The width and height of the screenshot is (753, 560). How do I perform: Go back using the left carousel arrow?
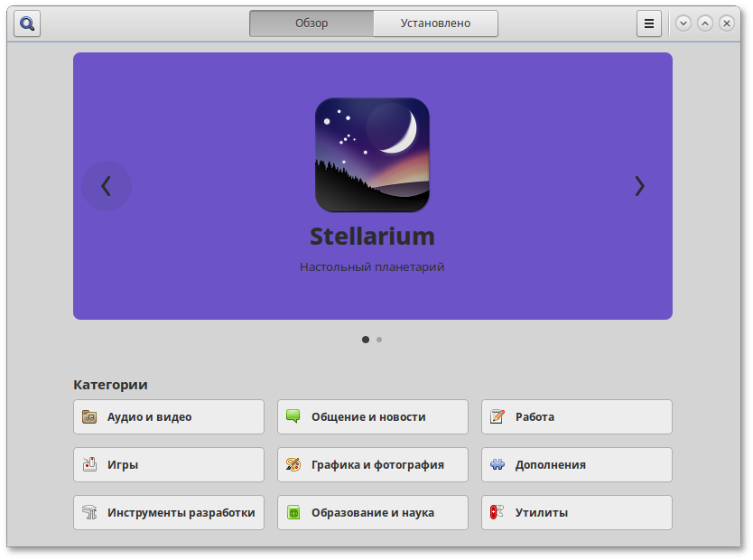(x=107, y=186)
